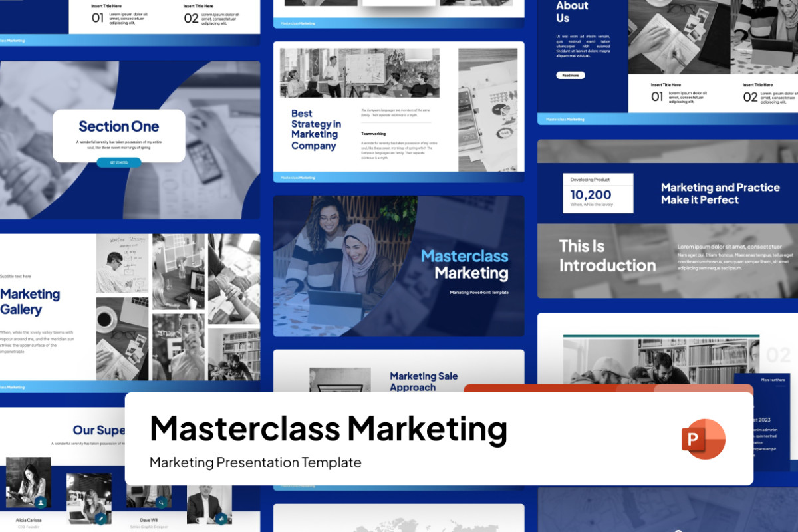This screenshot has height=532, width=798.
Task: Click the pencil icon on the team photo
Action: (x=100, y=518)
